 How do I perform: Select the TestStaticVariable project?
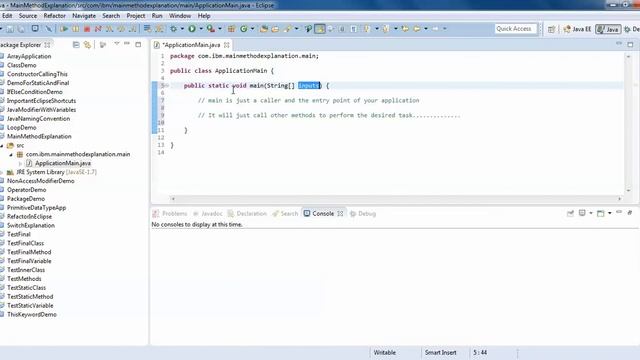click(30, 306)
